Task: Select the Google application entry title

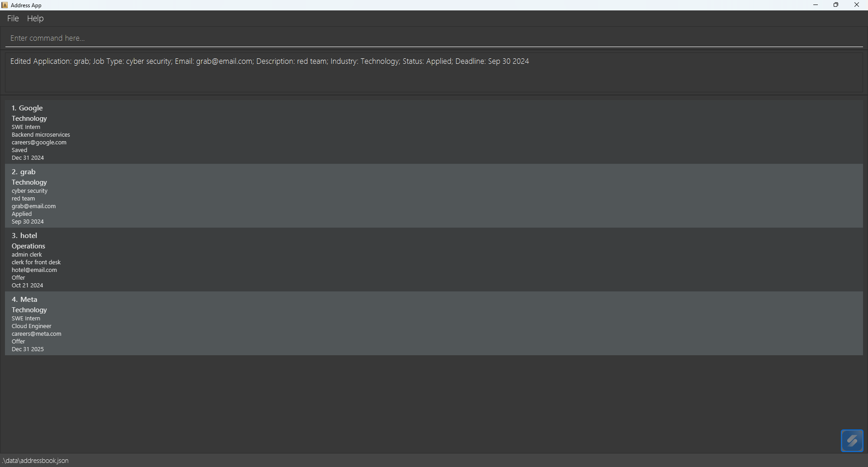Action: 27,108
